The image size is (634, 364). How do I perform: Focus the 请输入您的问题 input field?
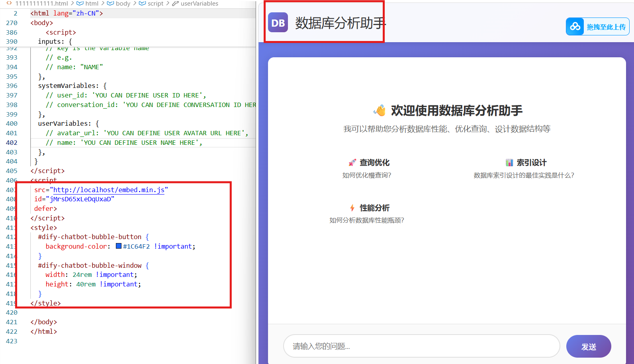[x=422, y=346]
